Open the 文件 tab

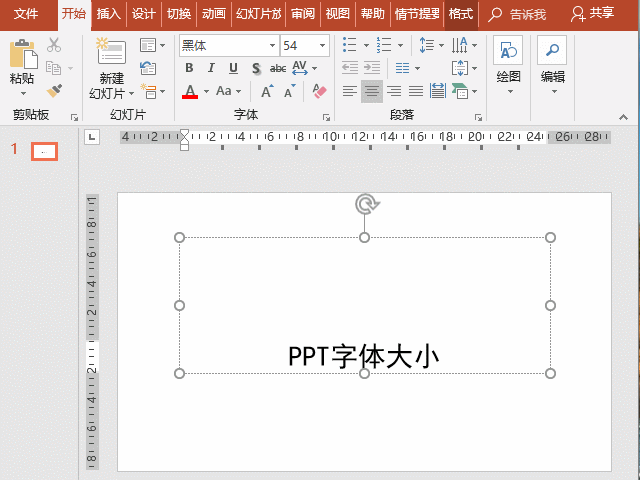[26, 14]
